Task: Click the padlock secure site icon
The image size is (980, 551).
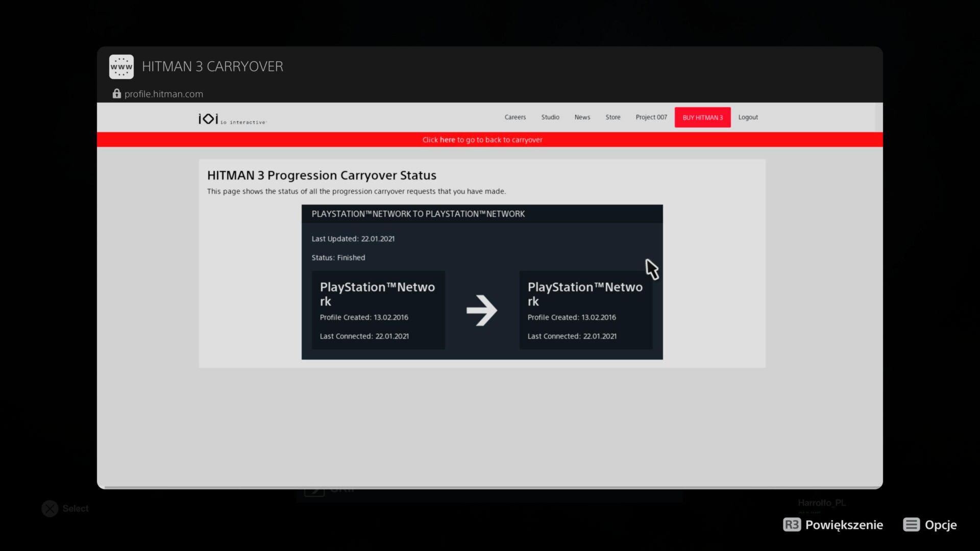Action: tap(116, 93)
